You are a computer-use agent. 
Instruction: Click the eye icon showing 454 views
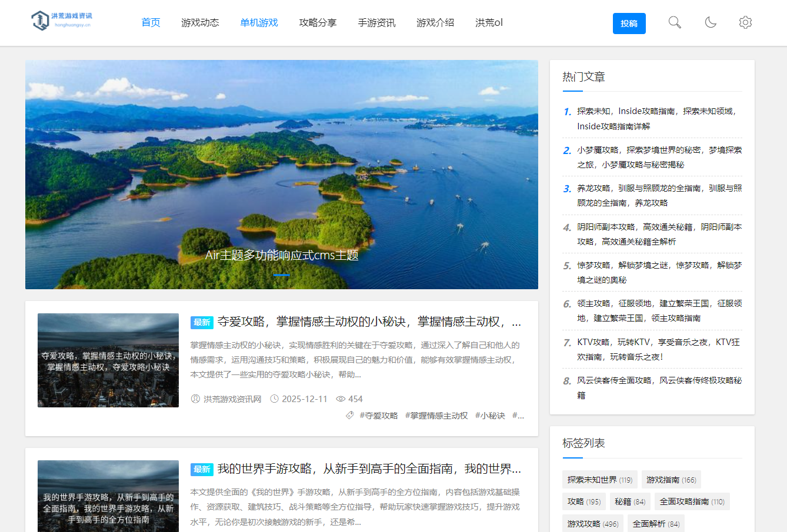click(x=341, y=399)
